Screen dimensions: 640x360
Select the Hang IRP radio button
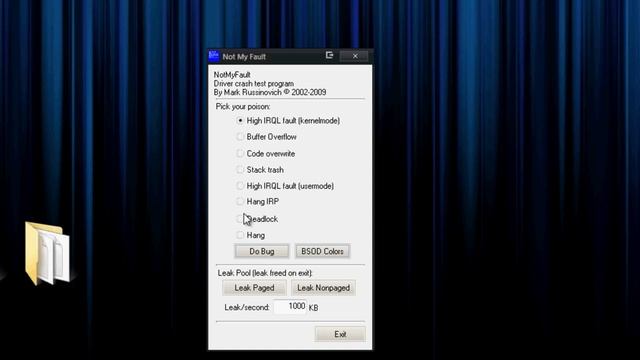(240, 201)
